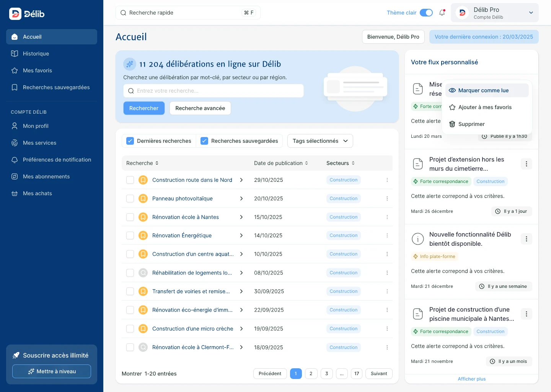Open Historique in the sidebar
This screenshot has width=551, height=392.
click(52, 54)
